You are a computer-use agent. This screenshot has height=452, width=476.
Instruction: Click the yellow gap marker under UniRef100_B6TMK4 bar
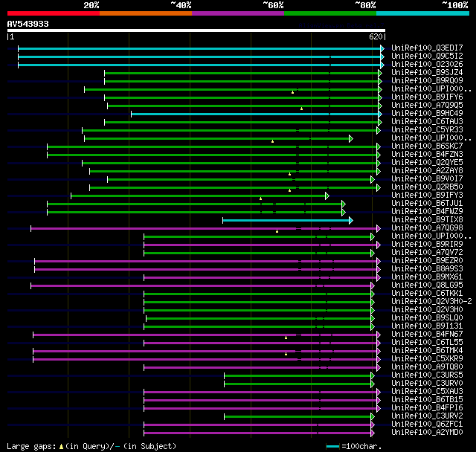pyautogui.click(x=286, y=354)
